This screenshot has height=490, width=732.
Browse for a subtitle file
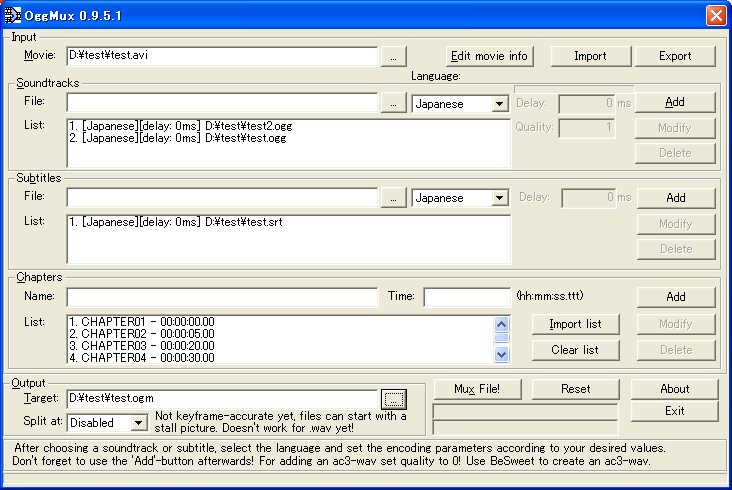tap(395, 198)
